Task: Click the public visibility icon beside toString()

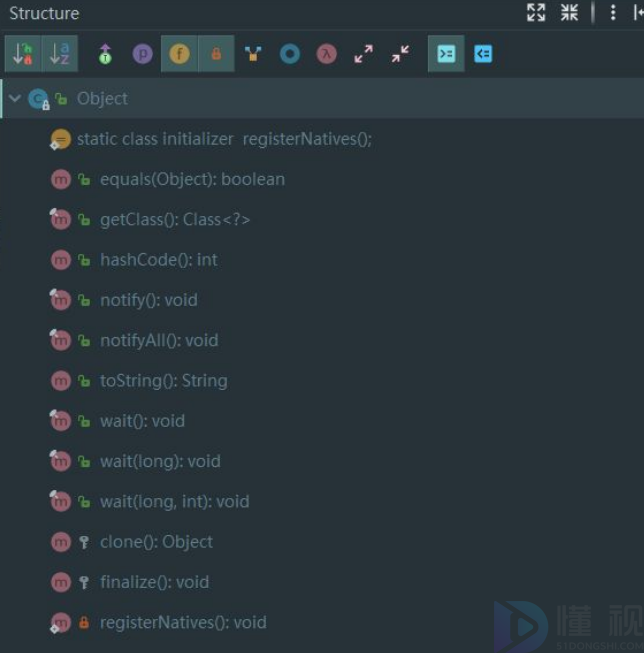Action: (x=84, y=381)
